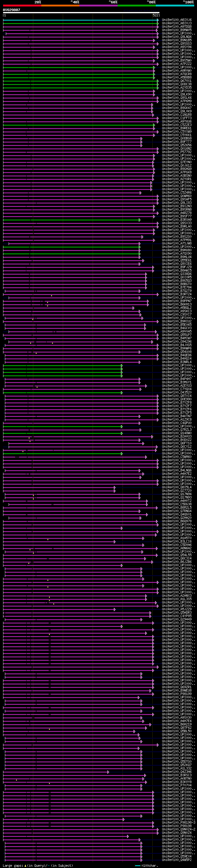Choose the UniRef100_A9SY94 entry

177,47
